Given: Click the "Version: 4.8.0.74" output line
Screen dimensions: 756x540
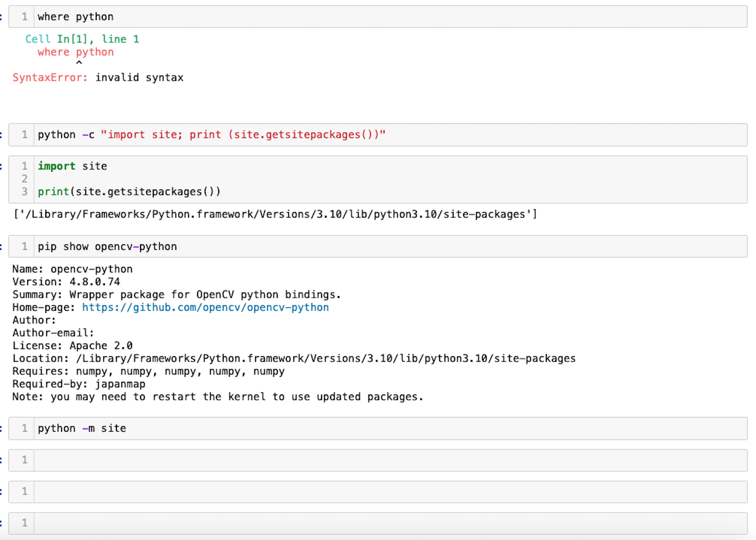Looking at the screenshot, I should (66, 282).
